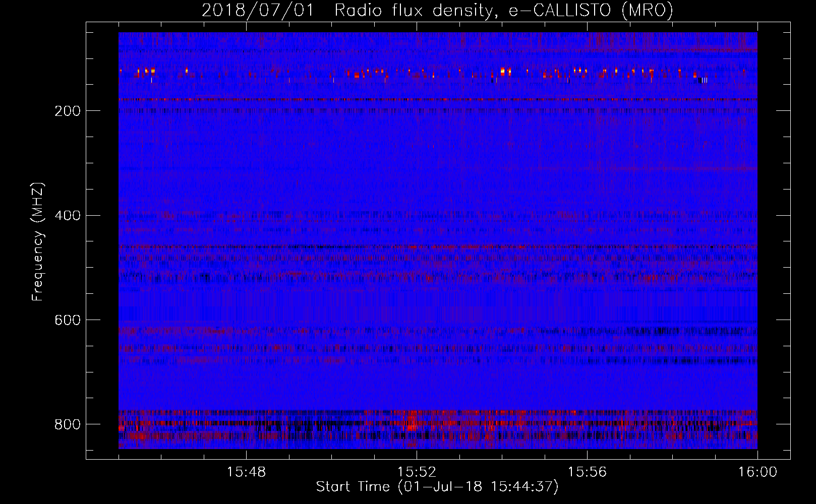Click the plot title '2018/07/01 Radio flux density'
816x504 pixels.
tap(437, 11)
